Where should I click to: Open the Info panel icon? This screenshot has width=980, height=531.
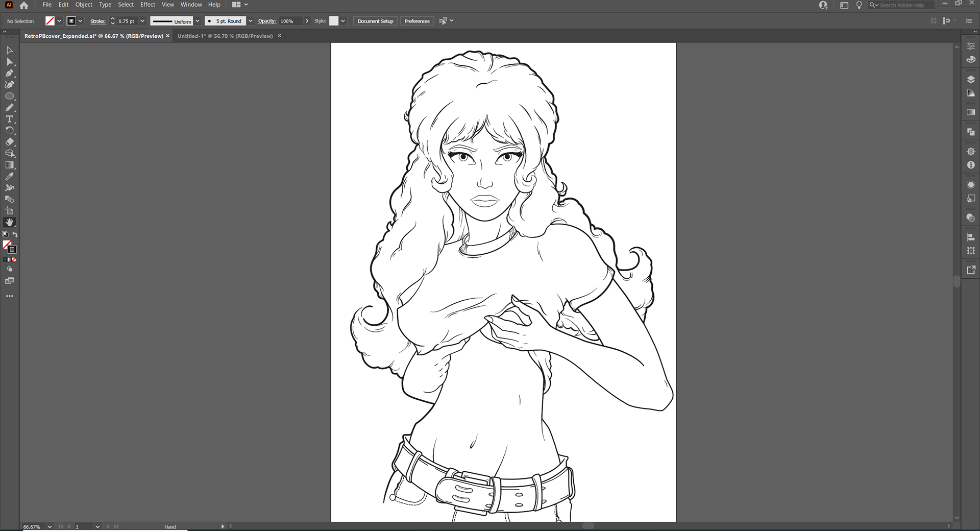pos(971,165)
